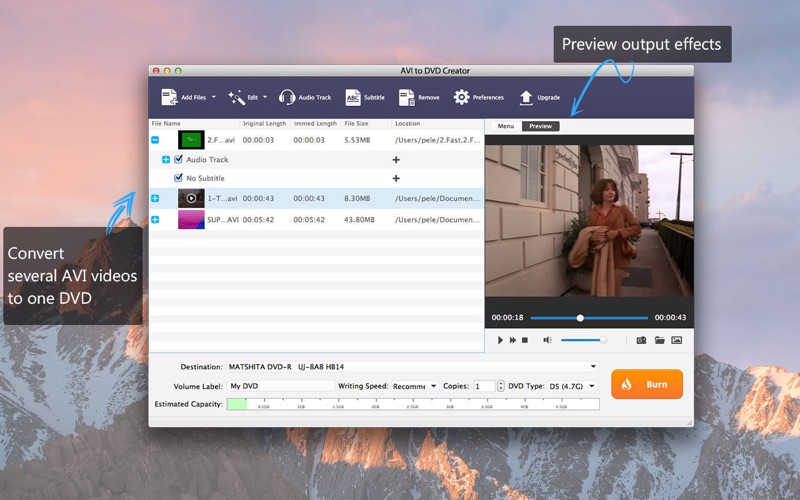
Task: Click the playback progress slider handle
Action: 580,318
